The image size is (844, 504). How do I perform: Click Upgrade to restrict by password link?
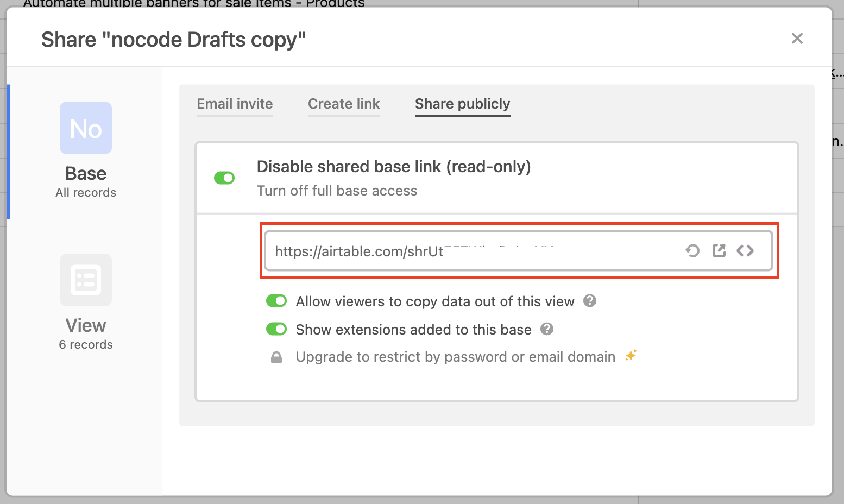click(x=455, y=357)
